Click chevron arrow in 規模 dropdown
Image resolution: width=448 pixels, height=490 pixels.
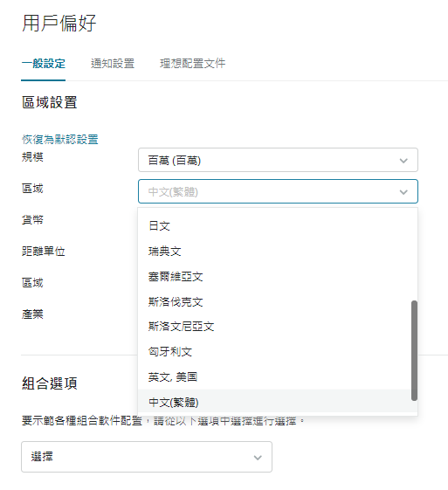pyautogui.click(x=403, y=161)
